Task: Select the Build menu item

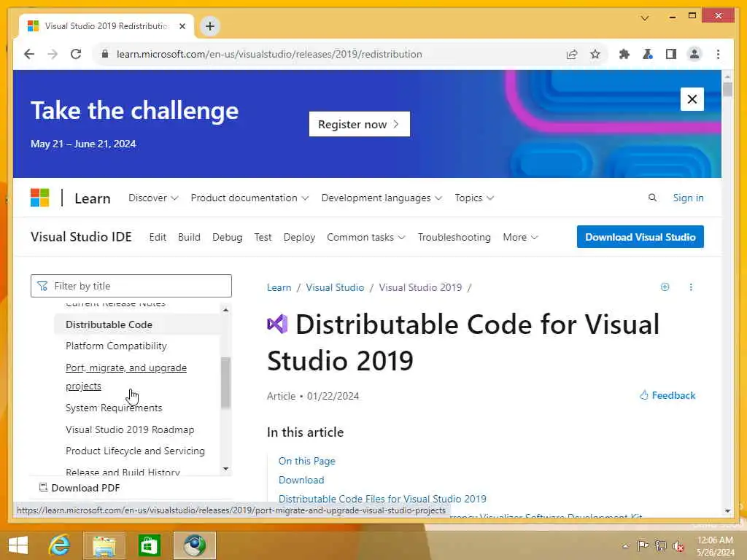Action: pyautogui.click(x=189, y=237)
